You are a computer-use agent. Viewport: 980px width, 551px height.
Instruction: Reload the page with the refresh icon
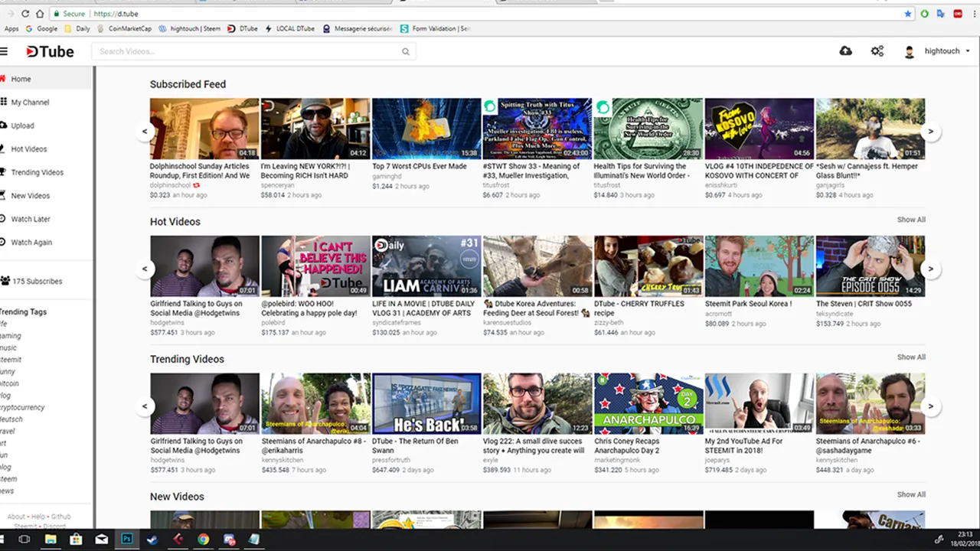[25, 14]
